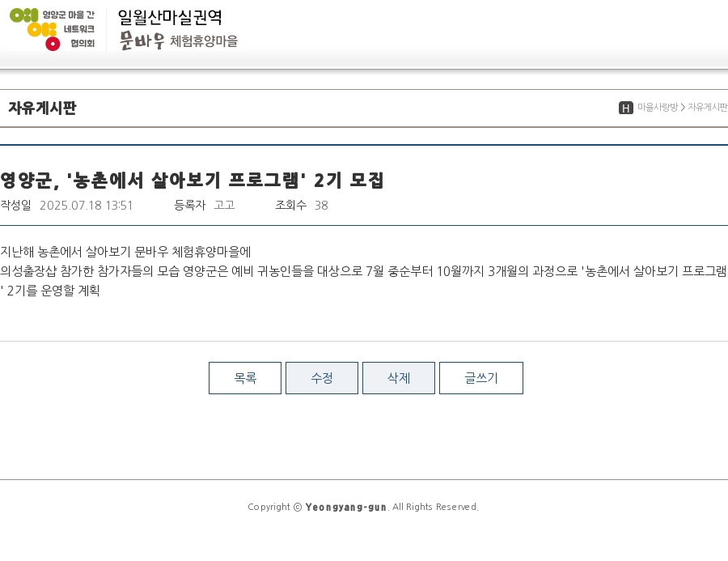
Task: Click Yeongyang-gun in the copyright footer
Action: point(345,507)
